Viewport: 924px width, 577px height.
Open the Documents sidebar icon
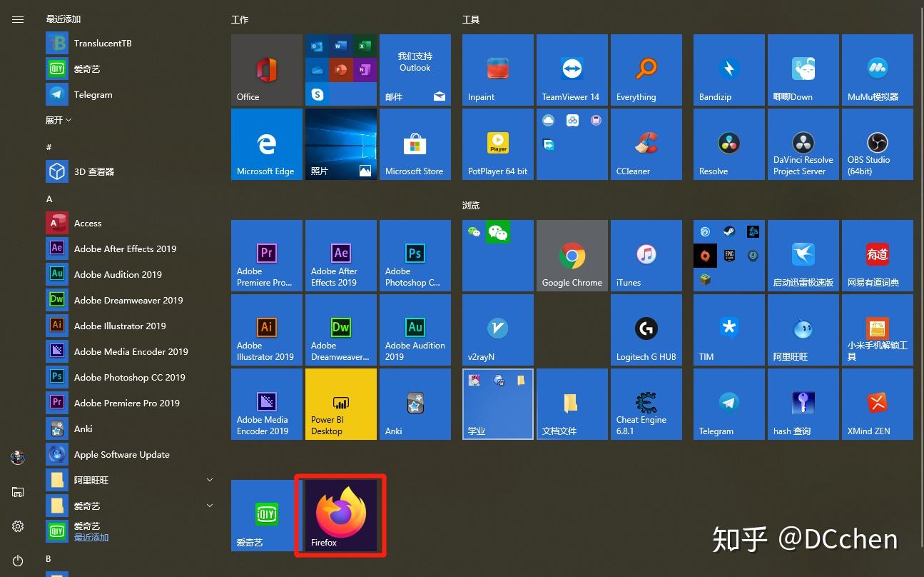pyautogui.click(x=18, y=492)
